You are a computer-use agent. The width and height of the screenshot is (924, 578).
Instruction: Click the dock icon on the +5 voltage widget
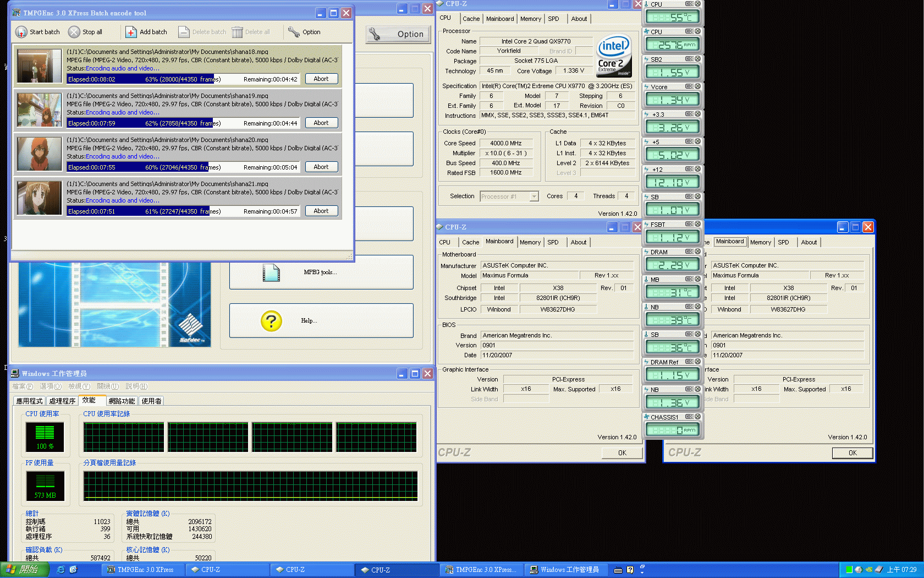click(689, 141)
